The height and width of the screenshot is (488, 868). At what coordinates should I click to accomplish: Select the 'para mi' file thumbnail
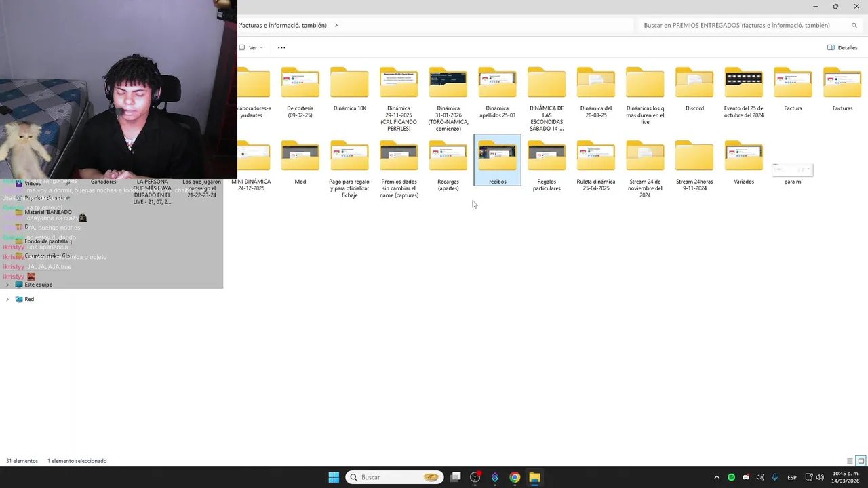point(793,169)
